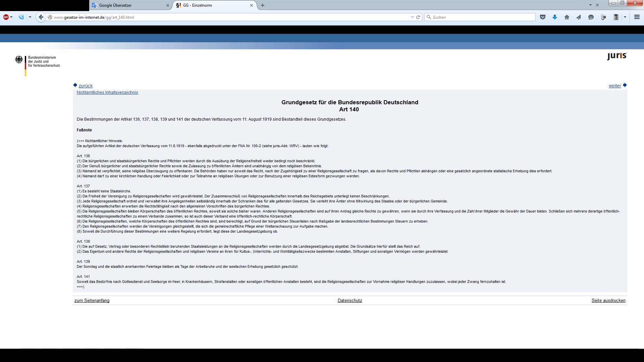List all tabs dropdown arrow
The height and width of the screenshot is (362, 644).
590,5
